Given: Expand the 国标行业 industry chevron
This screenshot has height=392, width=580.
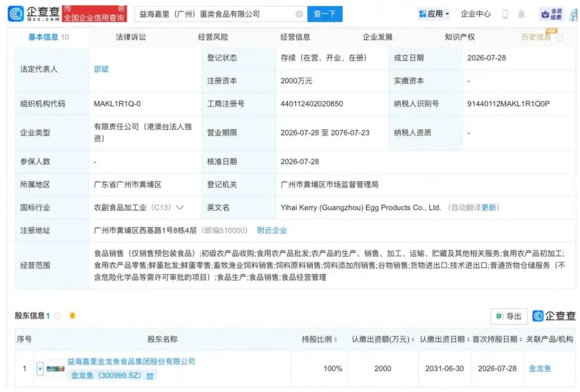Looking at the screenshot, I should 180,208.
